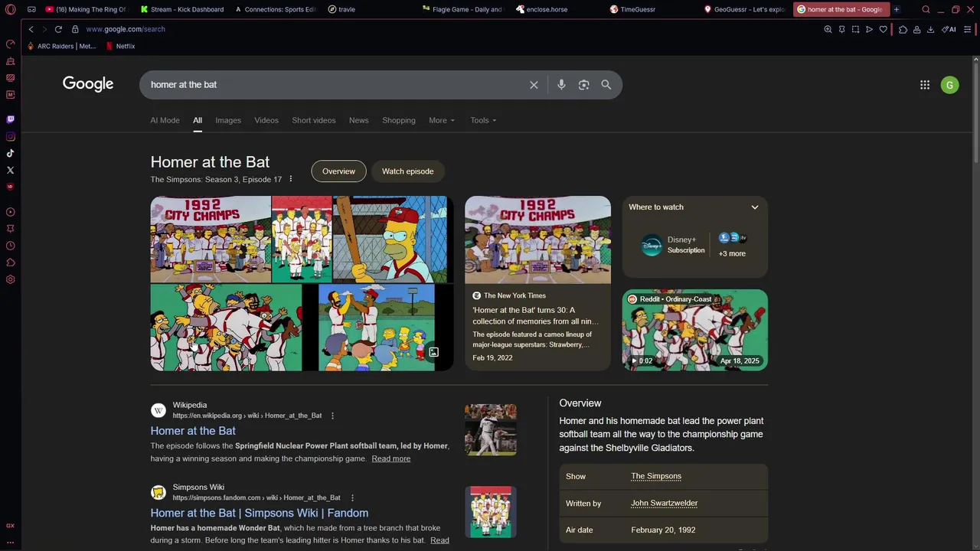Switch to Images results tab

(x=228, y=120)
